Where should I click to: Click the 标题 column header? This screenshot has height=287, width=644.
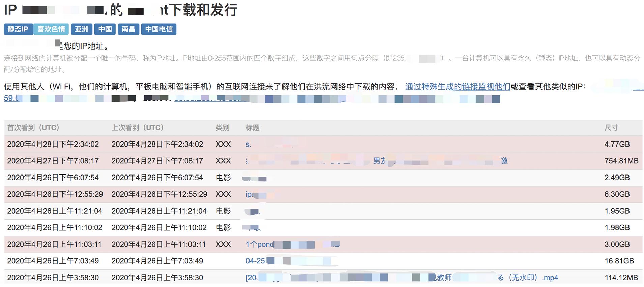coord(253,128)
